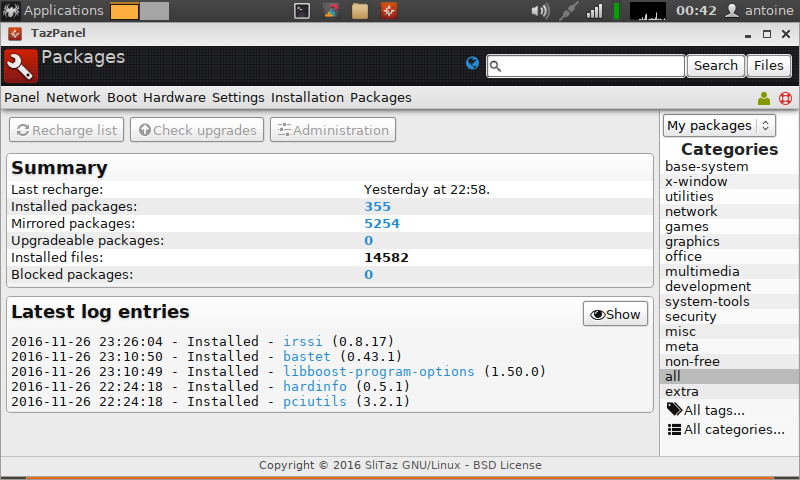Open the installed packages count 355

[377, 207]
